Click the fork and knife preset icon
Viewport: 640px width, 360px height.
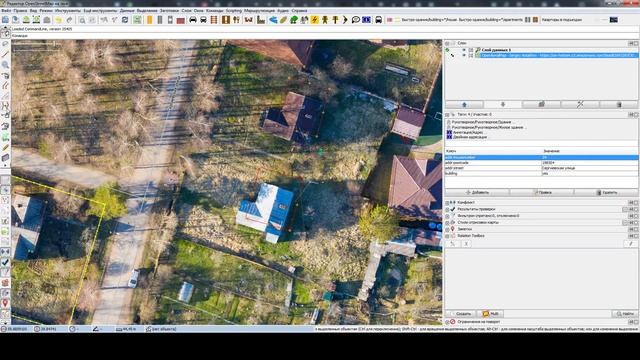236,20
